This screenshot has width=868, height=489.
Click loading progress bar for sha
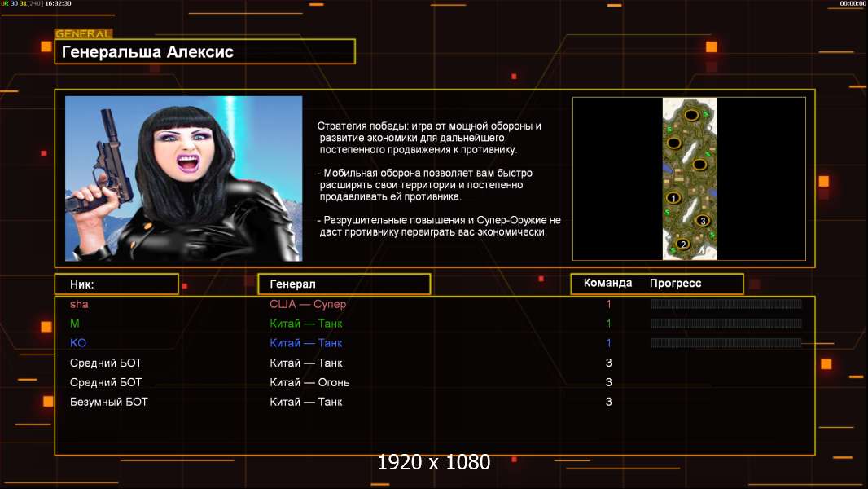click(726, 303)
